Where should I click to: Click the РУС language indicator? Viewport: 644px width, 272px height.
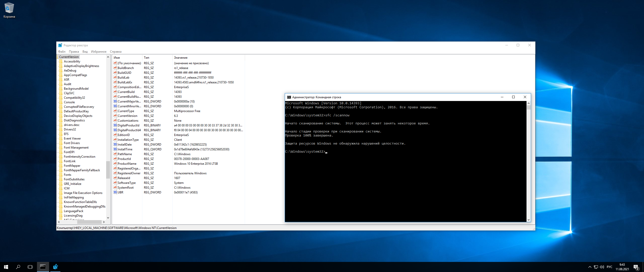pyautogui.click(x=610, y=267)
